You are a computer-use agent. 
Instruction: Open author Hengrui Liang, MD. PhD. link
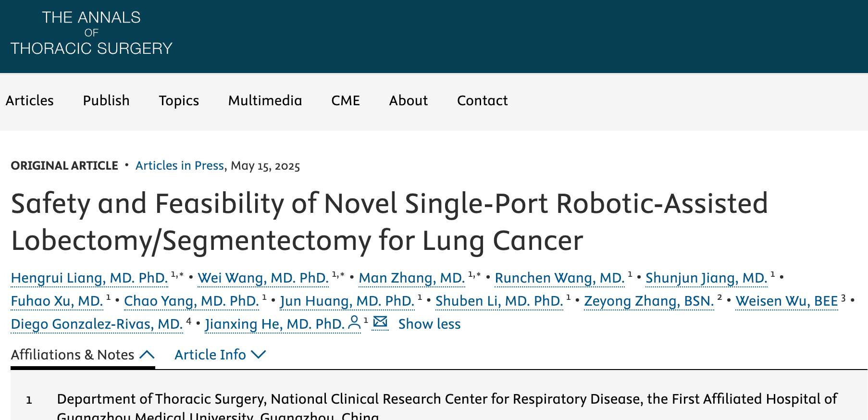point(89,278)
